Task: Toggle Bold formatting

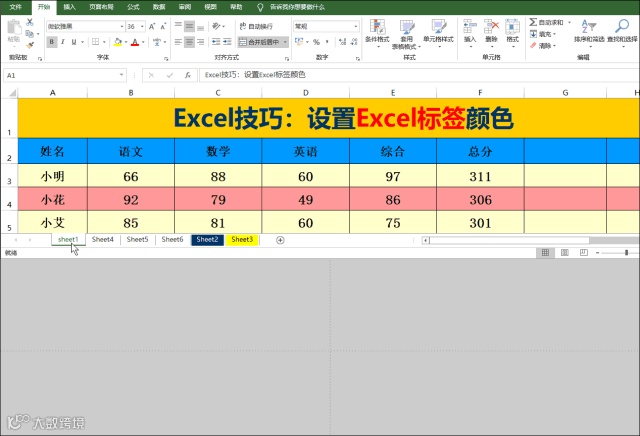Action: 51,42
